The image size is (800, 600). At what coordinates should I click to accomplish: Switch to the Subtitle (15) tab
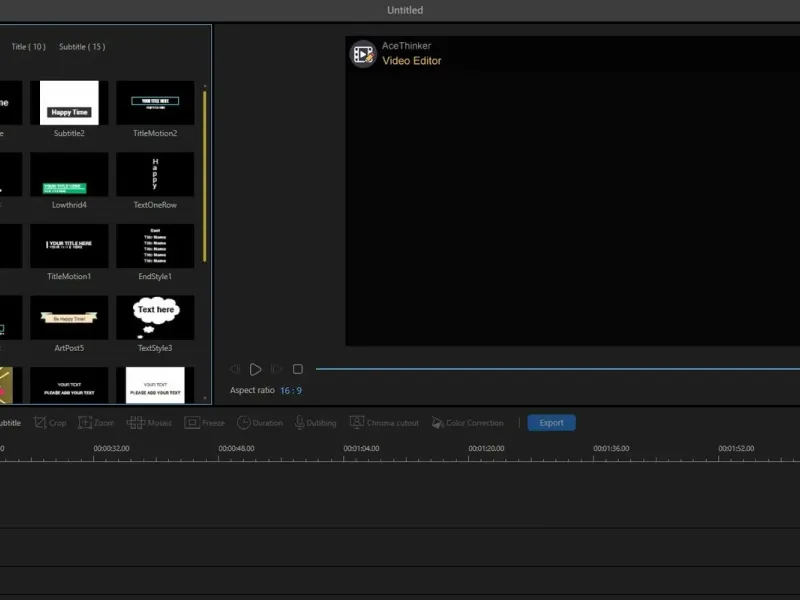point(82,47)
